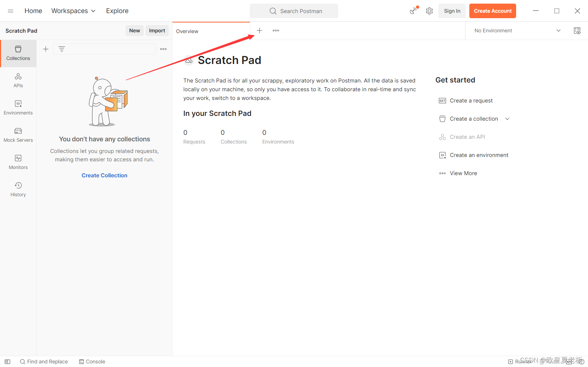This screenshot has height=367, width=588.
Task: Click the Sign In button
Action: click(452, 11)
